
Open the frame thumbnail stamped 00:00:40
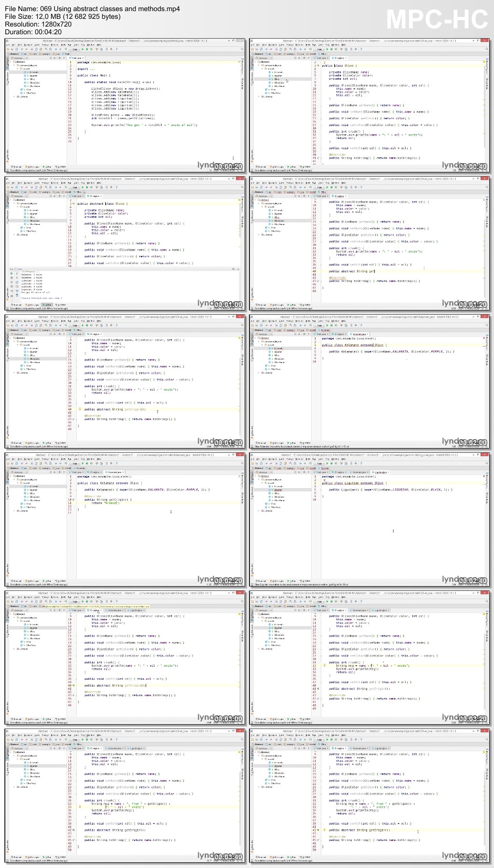[x=370, y=105]
